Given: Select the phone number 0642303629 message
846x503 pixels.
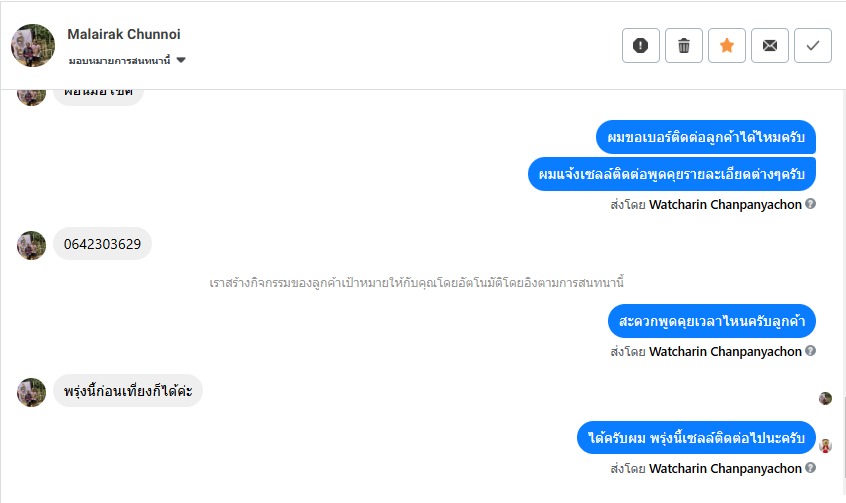Looking at the screenshot, I should tap(102, 244).
